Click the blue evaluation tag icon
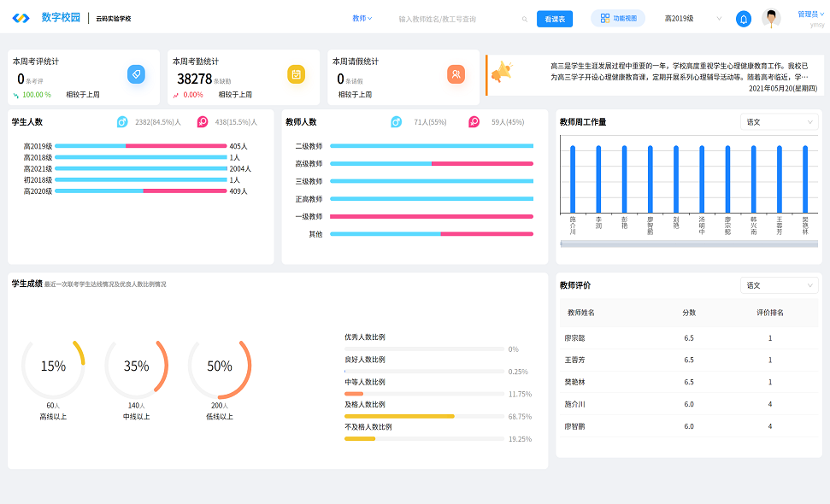830x504 pixels. pyautogui.click(x=136, y=75)
